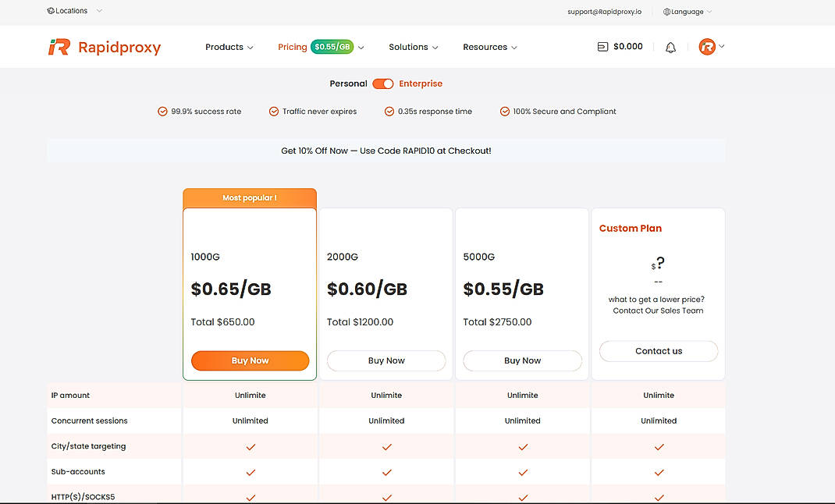Expand the Language dropdown arrow
The image size is (835, 504).
coord(709,12)
